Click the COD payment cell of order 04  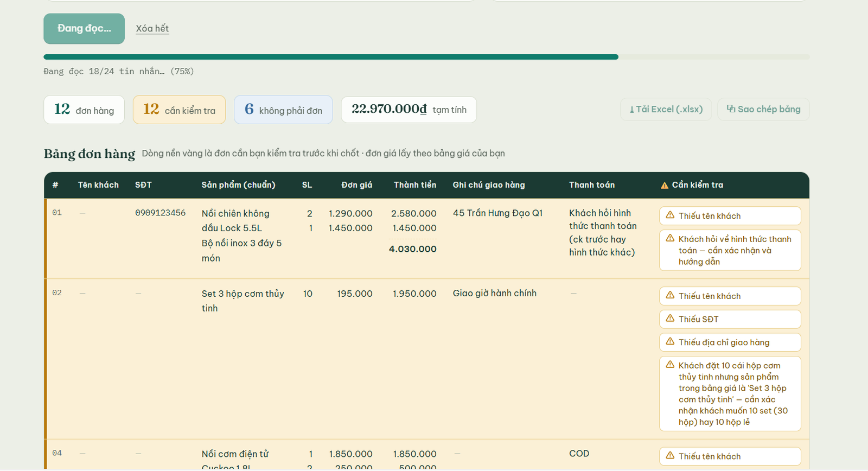579,454
